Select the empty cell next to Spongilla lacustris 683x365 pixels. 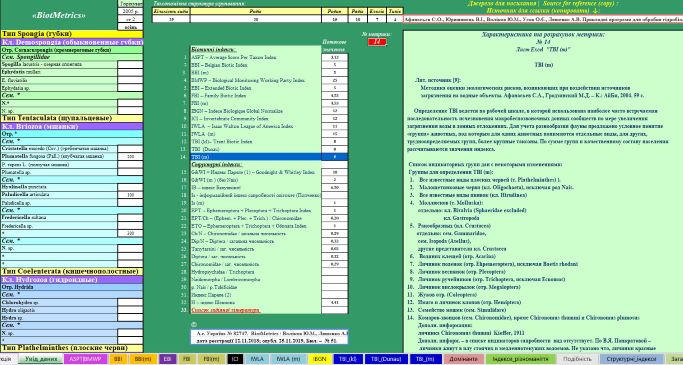tap(130, 64)
